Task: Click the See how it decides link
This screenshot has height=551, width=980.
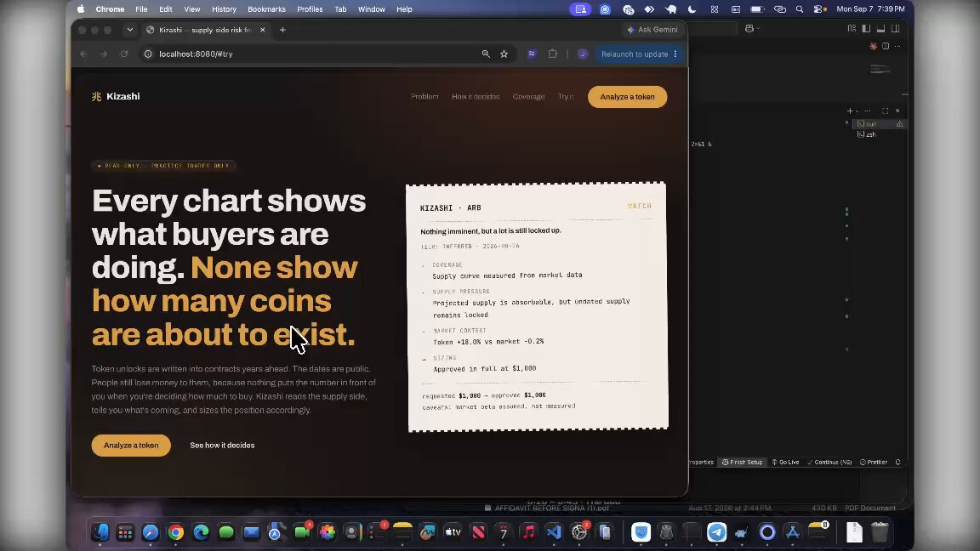Action: pyautogui.click(x=222, y=446)
